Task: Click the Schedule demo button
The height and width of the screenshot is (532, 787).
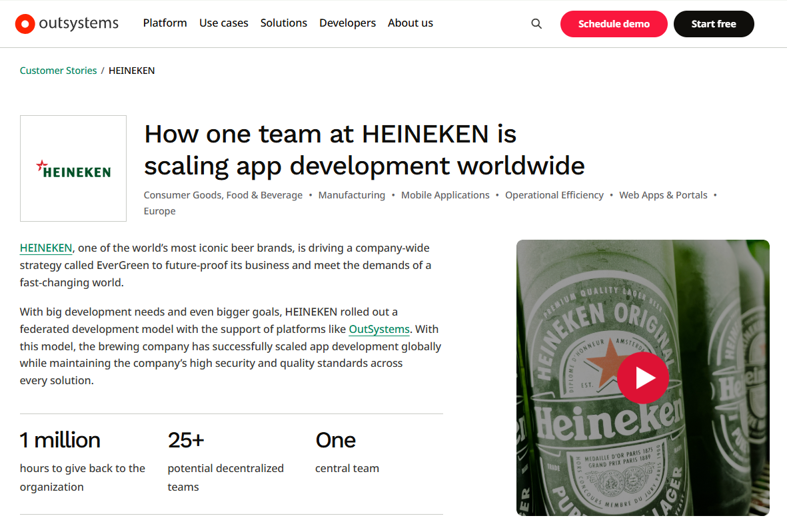Action: (x=613, y=24)
